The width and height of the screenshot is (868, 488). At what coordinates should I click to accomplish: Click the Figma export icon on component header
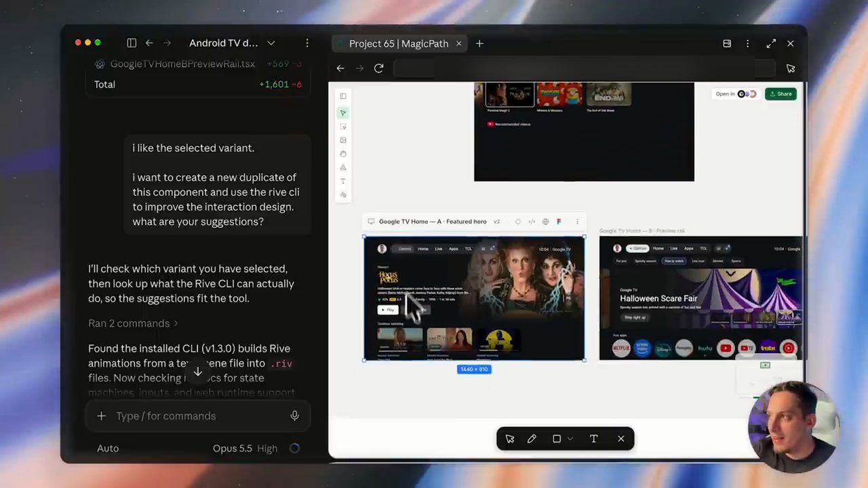[559, 222]
